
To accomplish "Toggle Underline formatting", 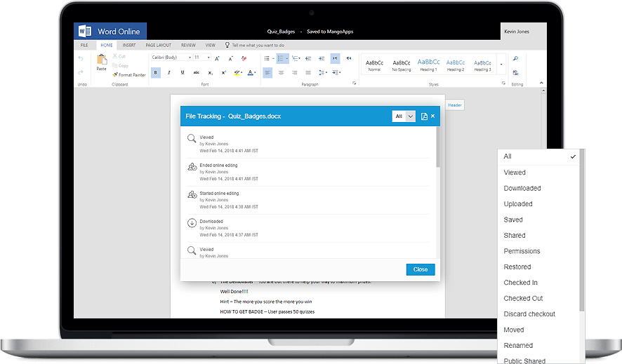I will point(183,72).
